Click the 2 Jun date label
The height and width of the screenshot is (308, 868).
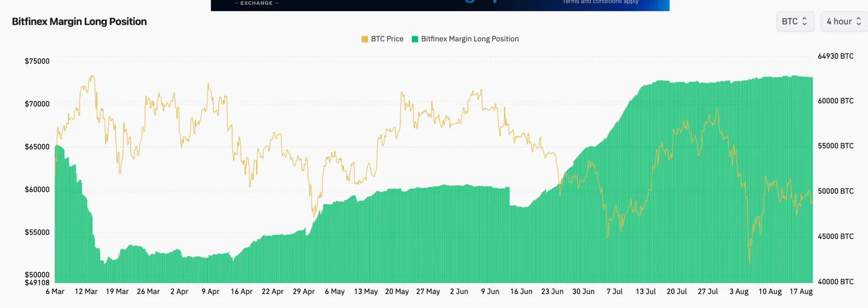click(459, 292)
